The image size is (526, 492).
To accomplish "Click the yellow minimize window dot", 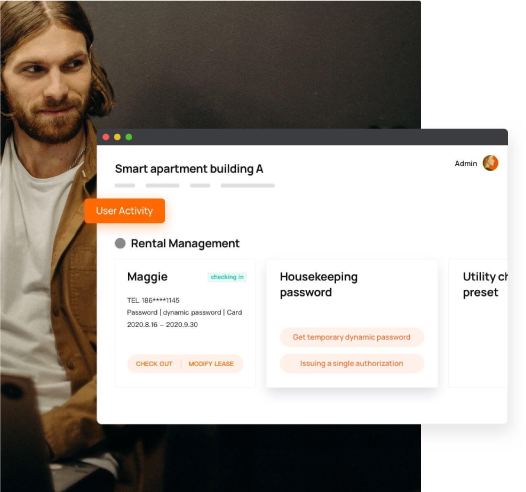I will (117, 137).
